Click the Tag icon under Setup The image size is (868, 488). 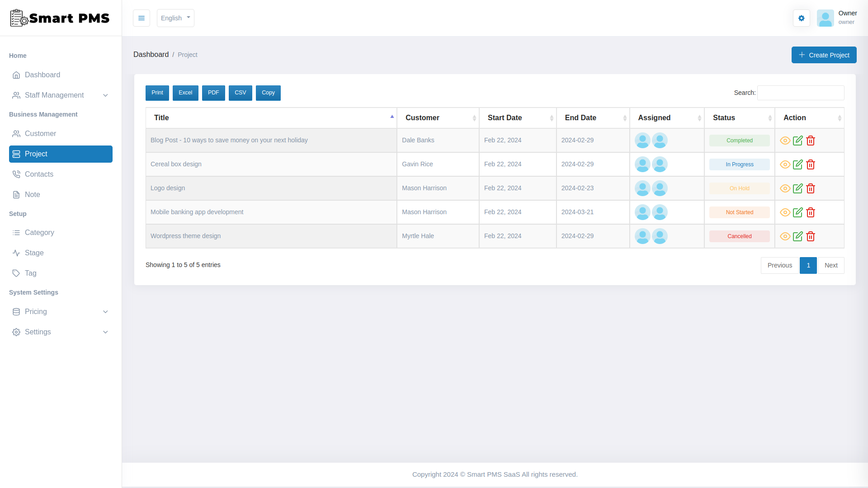coord(16,273)
